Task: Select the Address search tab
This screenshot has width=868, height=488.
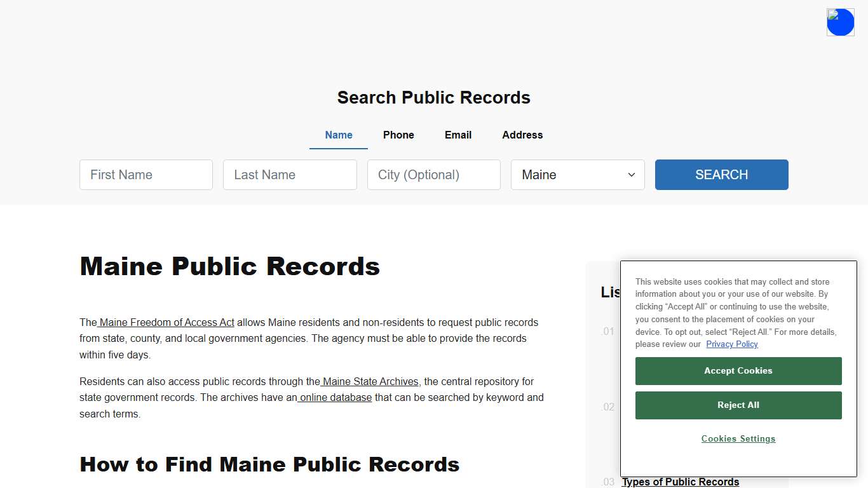Action: tap(522, 135)
